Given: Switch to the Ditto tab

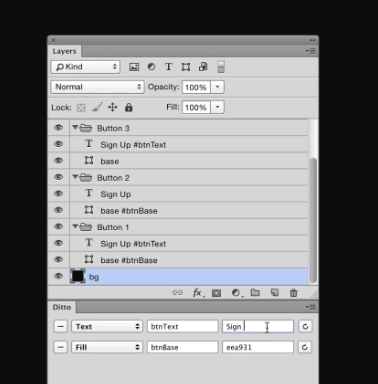Looking at the screenshot, I should [62, 307].
